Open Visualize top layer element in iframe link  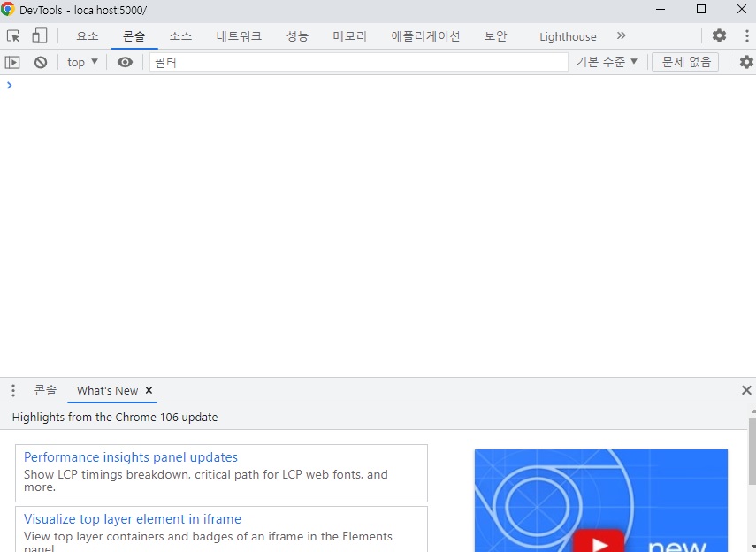[x=133, y=518]
